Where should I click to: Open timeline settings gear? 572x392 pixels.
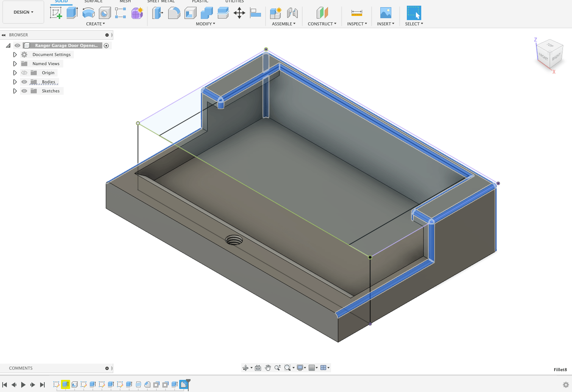coord(566,385)
